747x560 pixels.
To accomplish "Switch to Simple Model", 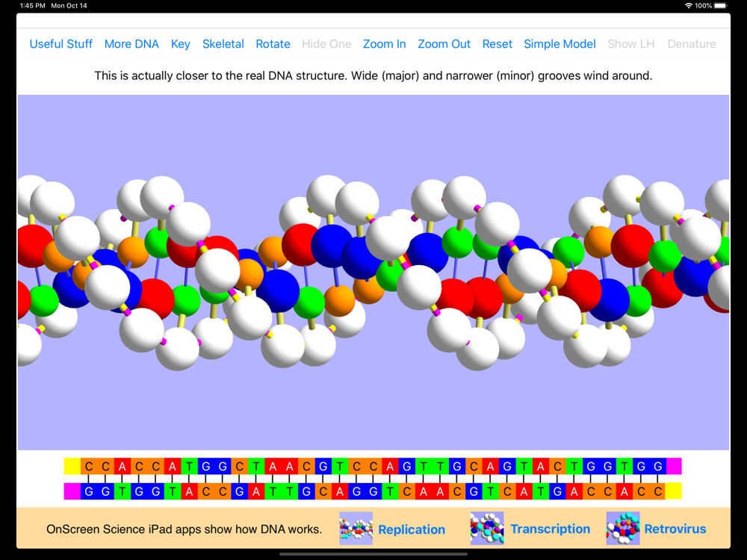I will coord(560,44).
